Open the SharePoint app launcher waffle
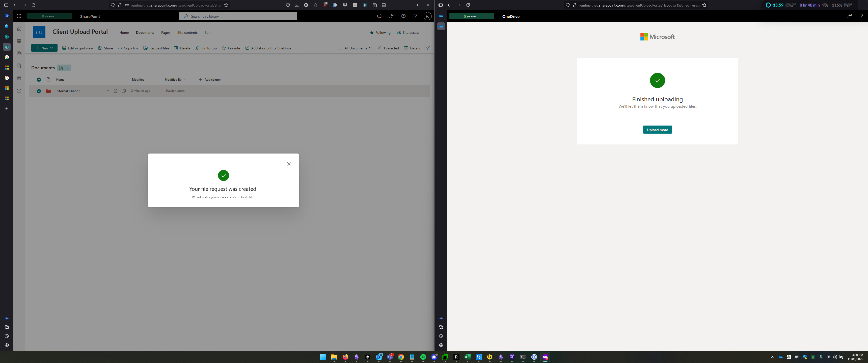868x363 pixels. tap(19, 16)
